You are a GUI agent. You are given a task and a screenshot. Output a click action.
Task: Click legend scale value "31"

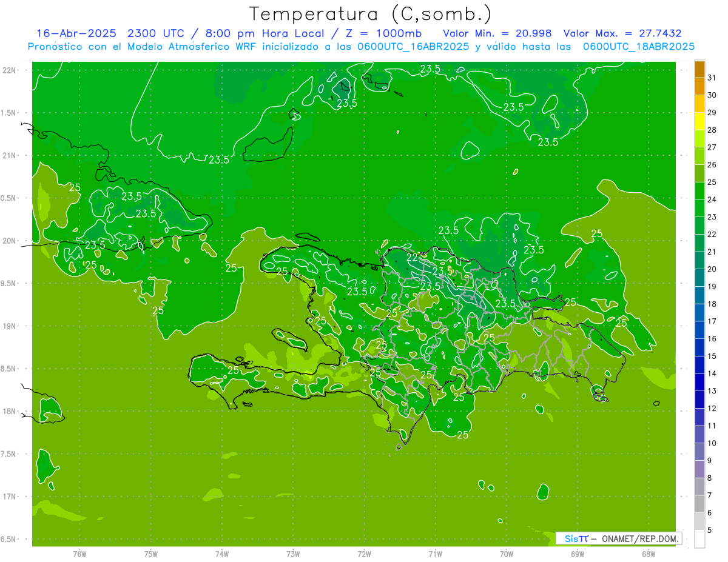[x=712, y=78]
